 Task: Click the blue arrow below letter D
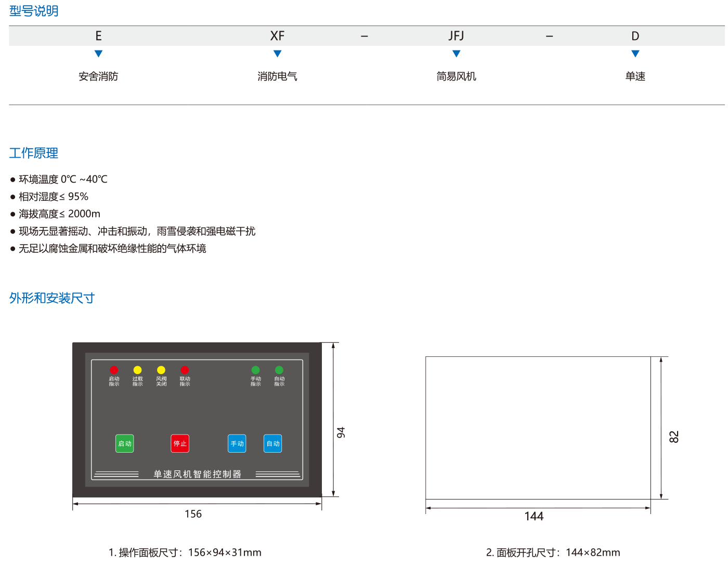coord(635,54)
